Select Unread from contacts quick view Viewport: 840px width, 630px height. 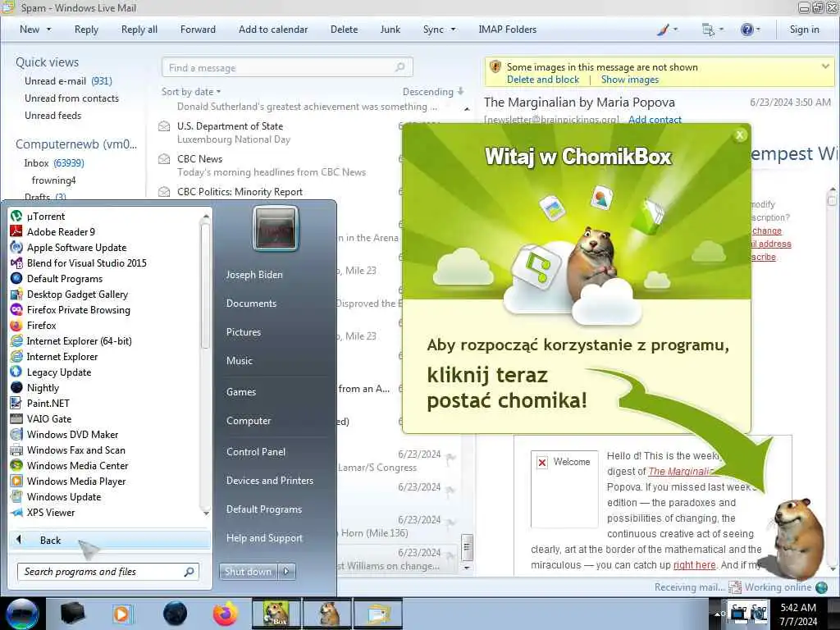click(x=72, y=98)
